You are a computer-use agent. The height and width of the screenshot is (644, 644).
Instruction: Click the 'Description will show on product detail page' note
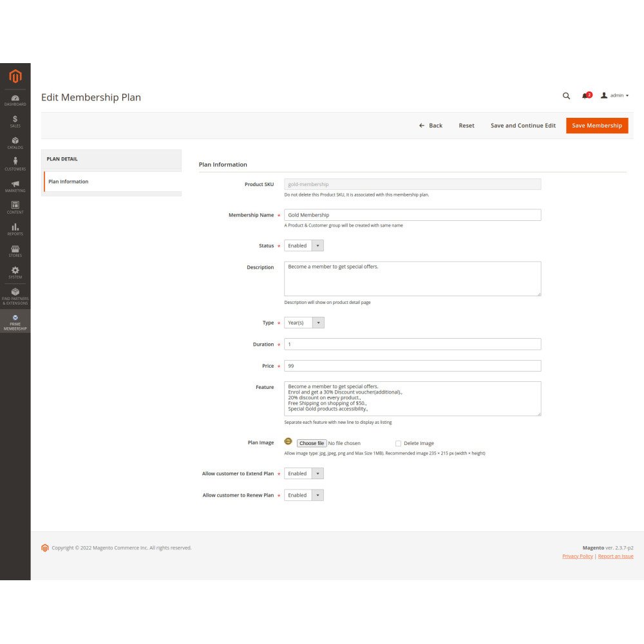[327, 302]
